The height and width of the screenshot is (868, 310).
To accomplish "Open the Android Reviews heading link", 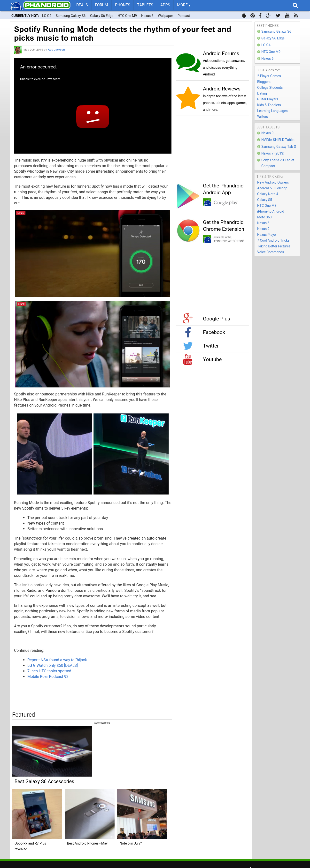I will coord(222,89).
